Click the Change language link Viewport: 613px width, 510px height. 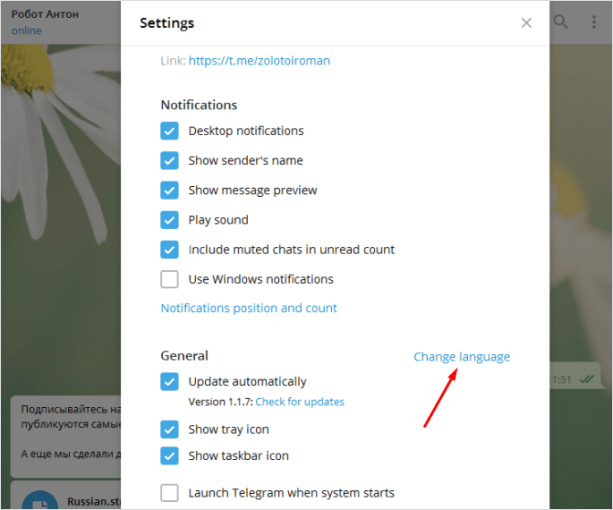pos(461,357)
